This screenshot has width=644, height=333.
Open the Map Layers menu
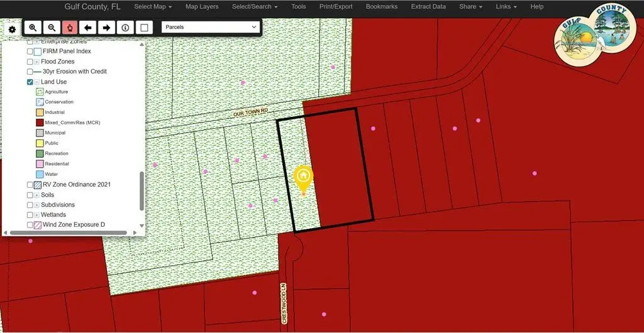pyautogui.click(x=202, y=7)
